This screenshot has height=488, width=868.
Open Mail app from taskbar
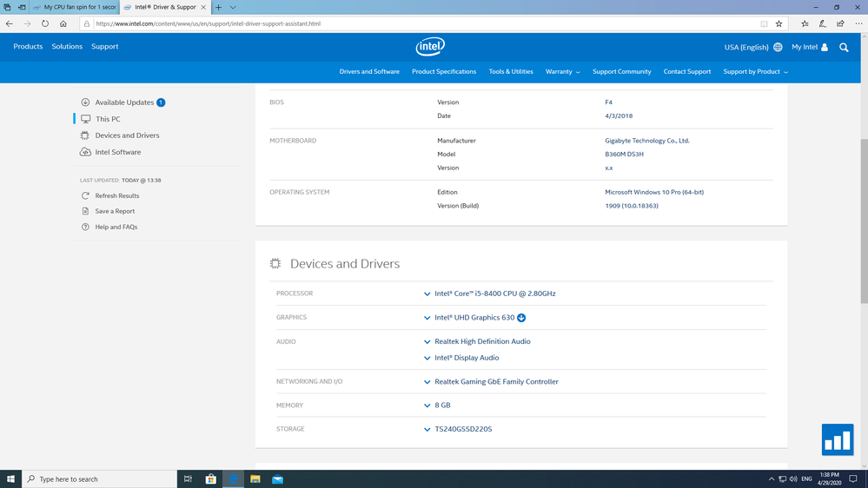pyautogui.click(x=277, y=479)
